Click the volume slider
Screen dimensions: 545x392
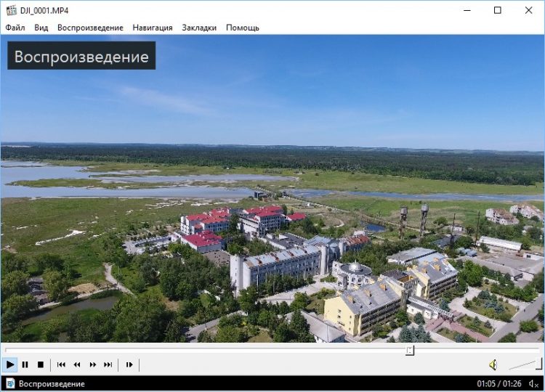pos(525,365)
